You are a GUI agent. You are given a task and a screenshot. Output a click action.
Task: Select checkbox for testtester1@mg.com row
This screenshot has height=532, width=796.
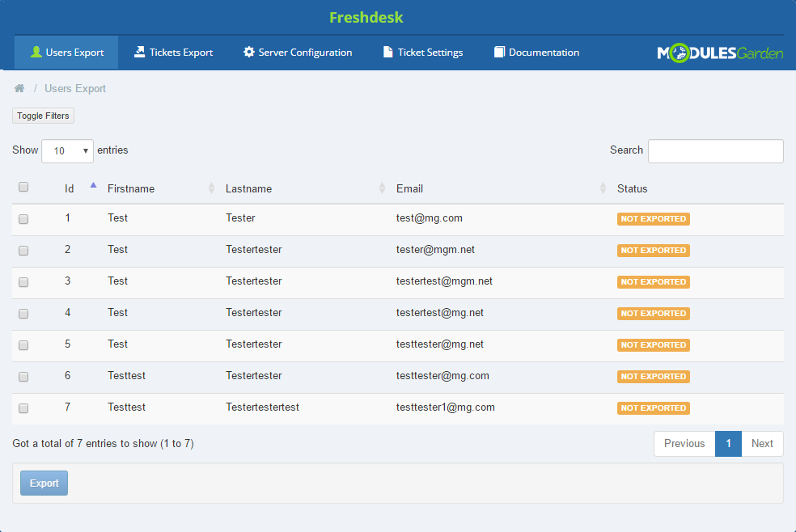click(23, 408)
